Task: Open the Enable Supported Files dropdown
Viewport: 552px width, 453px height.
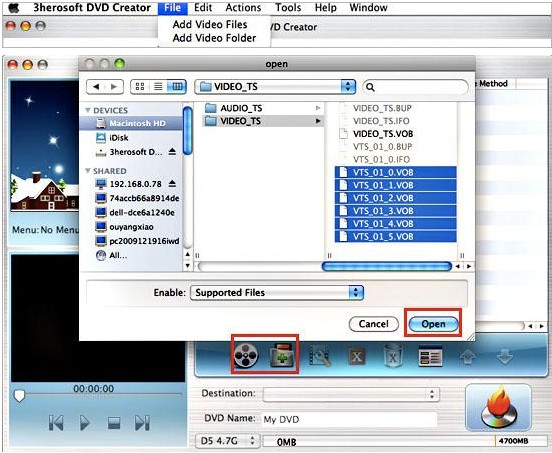Action: [277, 292]
